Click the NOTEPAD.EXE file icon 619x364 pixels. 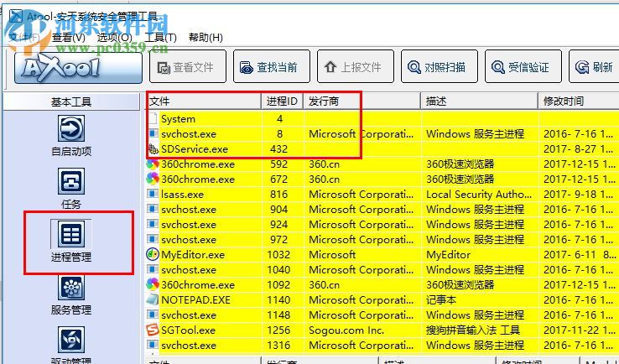(153, 300)
